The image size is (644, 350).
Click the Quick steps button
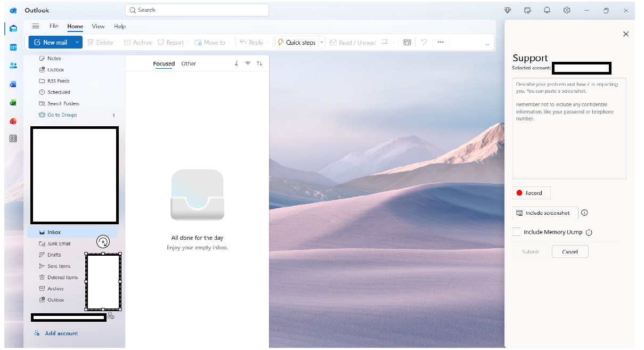(297, 43)
